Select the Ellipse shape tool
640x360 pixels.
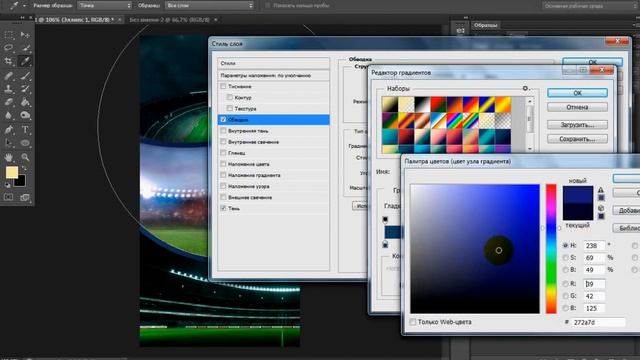[25, 143]
